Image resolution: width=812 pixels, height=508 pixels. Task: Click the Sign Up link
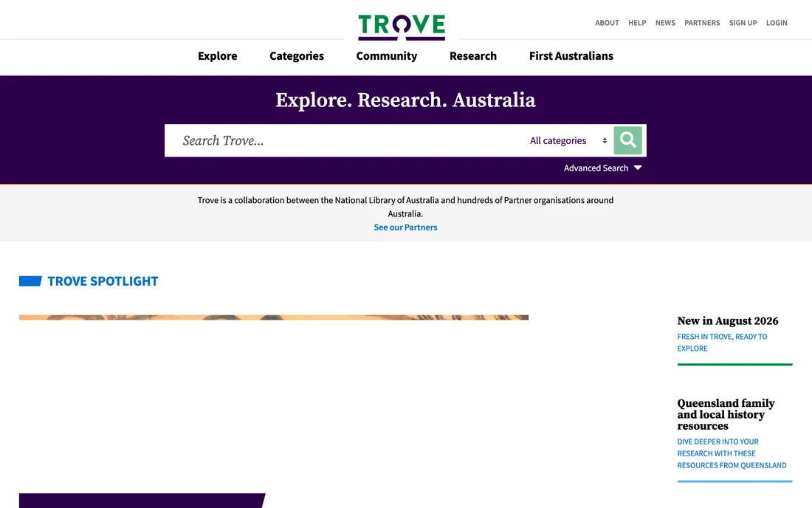coord(743,23)
